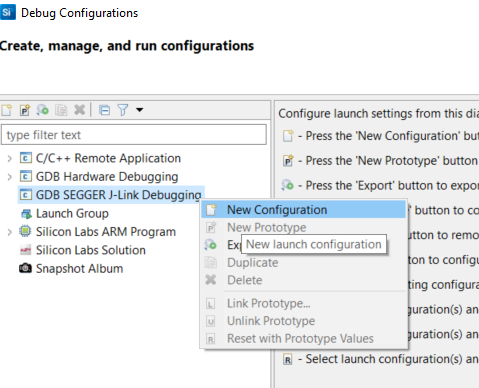This screenshot has height=388, width=479.
Task: Click "Configure launch settings from this" text
Action: point(371,113)
